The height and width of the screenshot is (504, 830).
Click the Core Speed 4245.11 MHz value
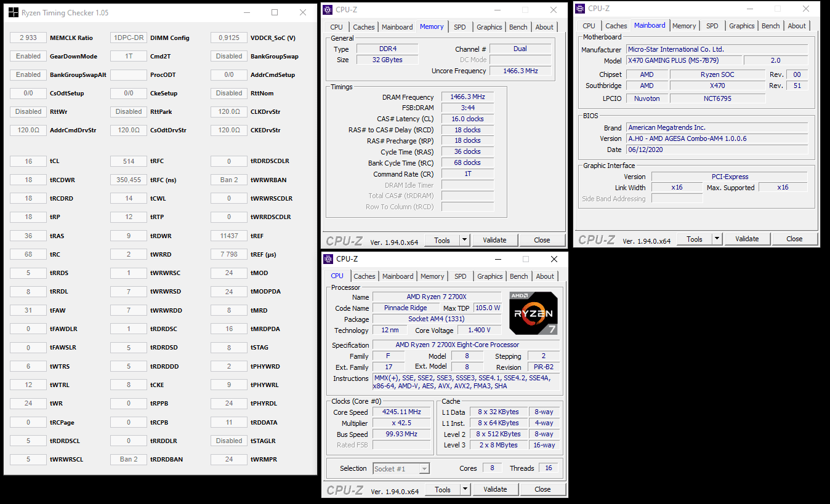click(x=403, y=412)
